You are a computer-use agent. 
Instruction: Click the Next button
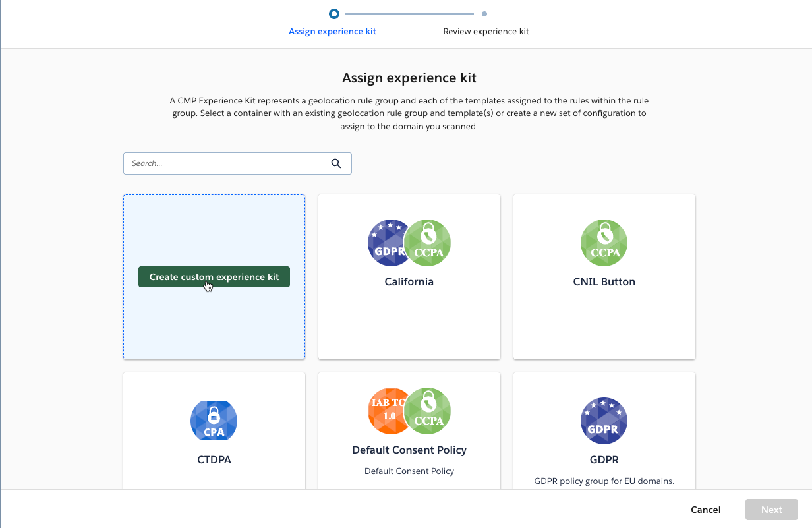coord(772,510)
